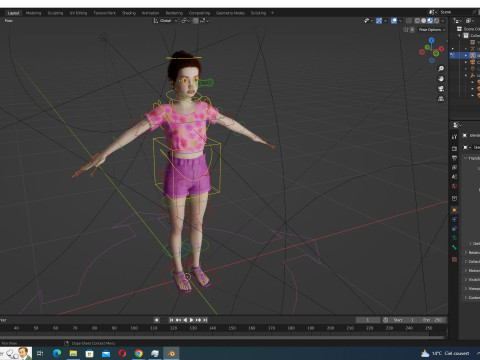Jump to timeline start frame
480x360 pixels.
pyautogui.click(x=171, y=320)
